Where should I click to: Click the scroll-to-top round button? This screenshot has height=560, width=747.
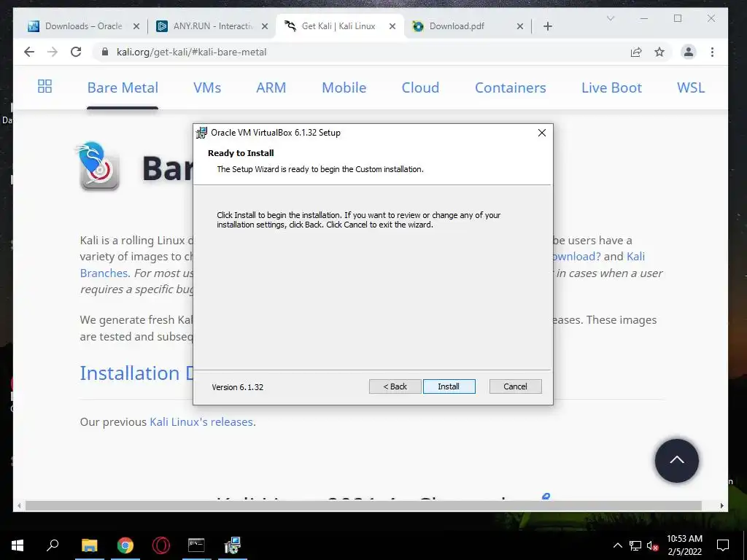pyautogui.click(x=676, y=461)
